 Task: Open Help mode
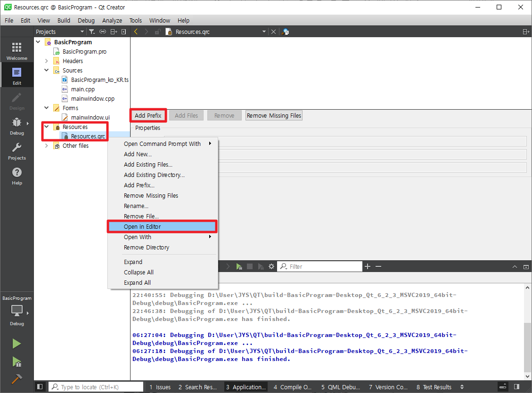tap(16, 176)
